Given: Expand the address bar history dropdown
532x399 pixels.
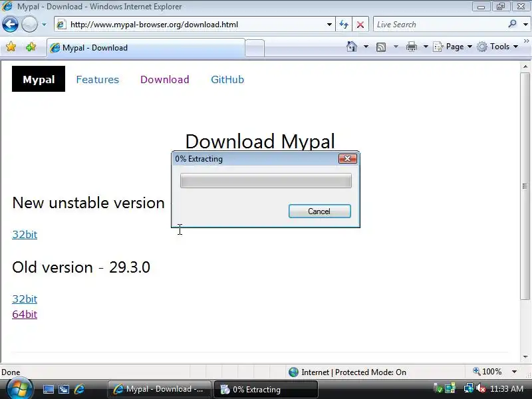Looking at the screenshot, I should [329, 25].
